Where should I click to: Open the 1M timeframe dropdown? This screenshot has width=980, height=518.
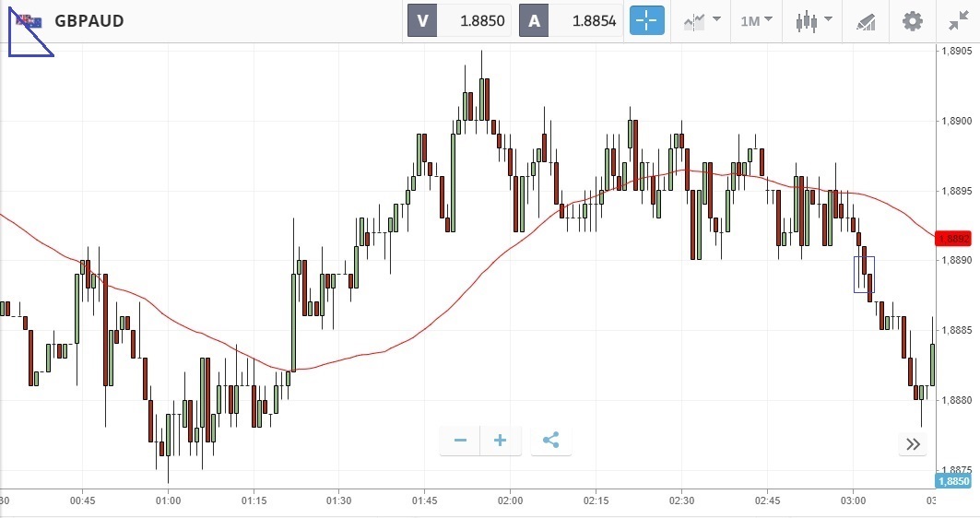[x=757, y=20]
